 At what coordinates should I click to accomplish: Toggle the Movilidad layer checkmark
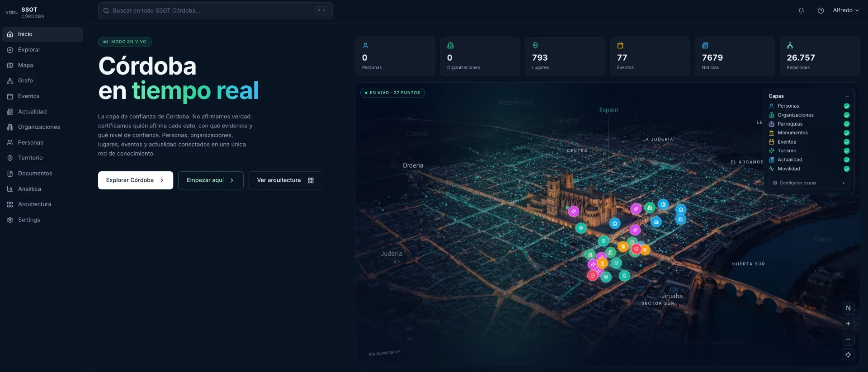[847, 169]
